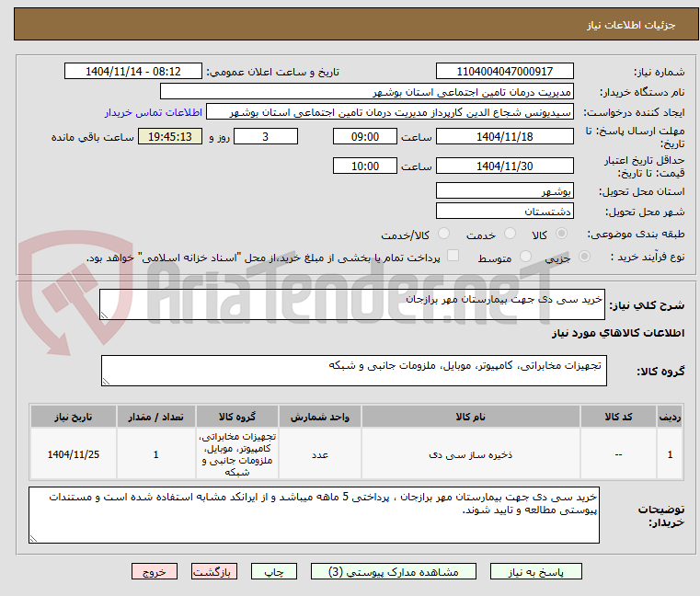The image size is (700, 596).
Task: Click the شرح کلی نیاز description textarea
Action: pyautogui.click(x=352, y=304)
